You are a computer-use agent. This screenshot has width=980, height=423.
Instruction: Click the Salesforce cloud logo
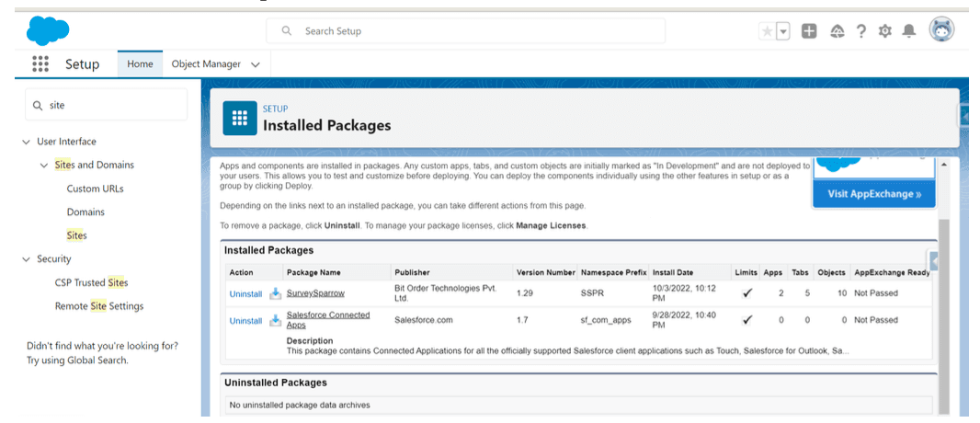click(x=48, y=31)
